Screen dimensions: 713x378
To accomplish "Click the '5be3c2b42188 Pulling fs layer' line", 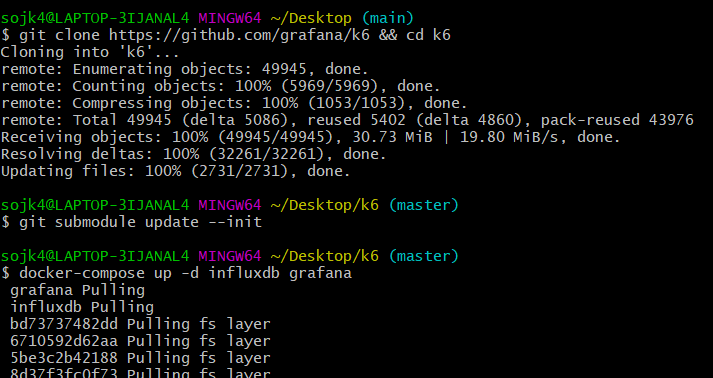I will (x=140, y=358).
